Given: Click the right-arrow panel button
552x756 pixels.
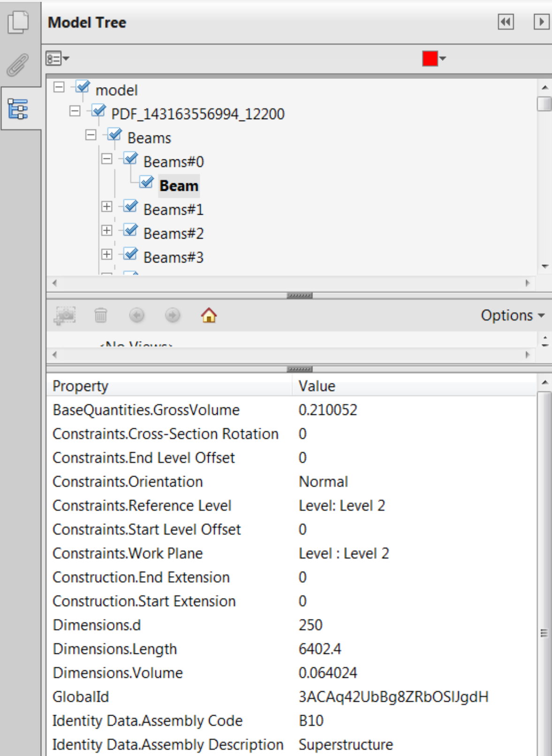Looking at the screenshot, I should click(x=541, y=22).
